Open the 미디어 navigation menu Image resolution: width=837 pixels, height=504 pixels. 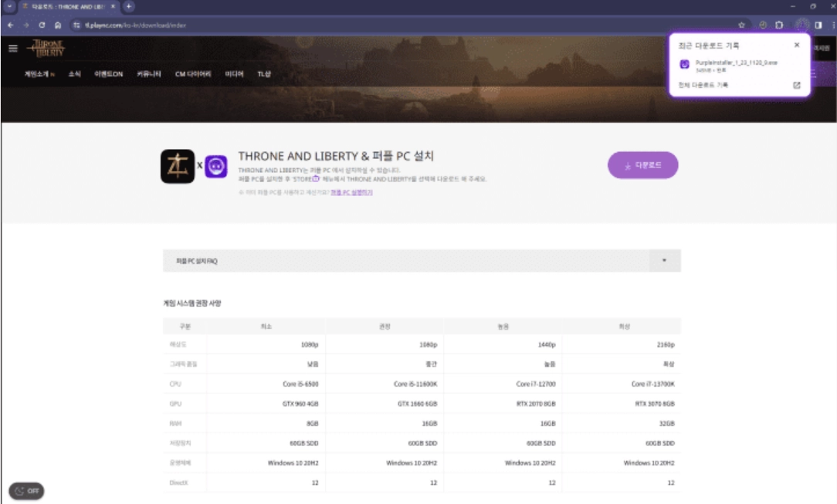coord(234,74)
